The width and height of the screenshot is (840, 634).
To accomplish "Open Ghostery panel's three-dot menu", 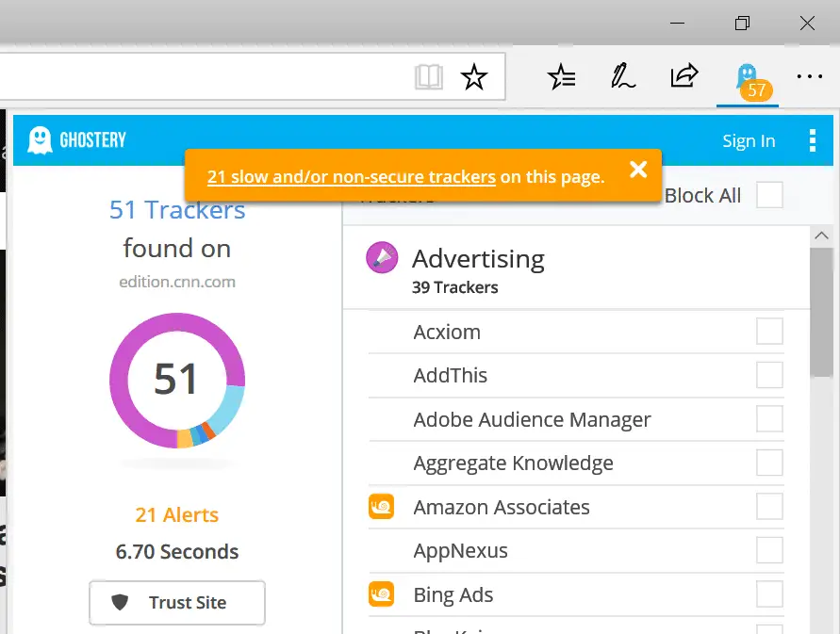I will coord(813,140).
